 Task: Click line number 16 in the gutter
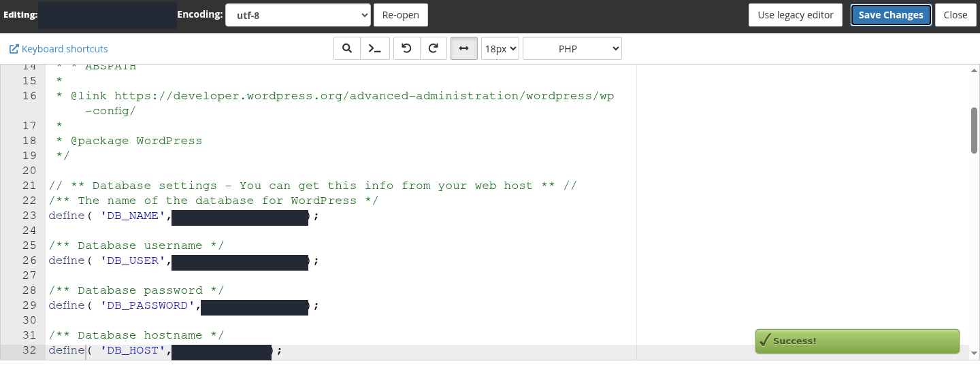(x=29, y=96)
